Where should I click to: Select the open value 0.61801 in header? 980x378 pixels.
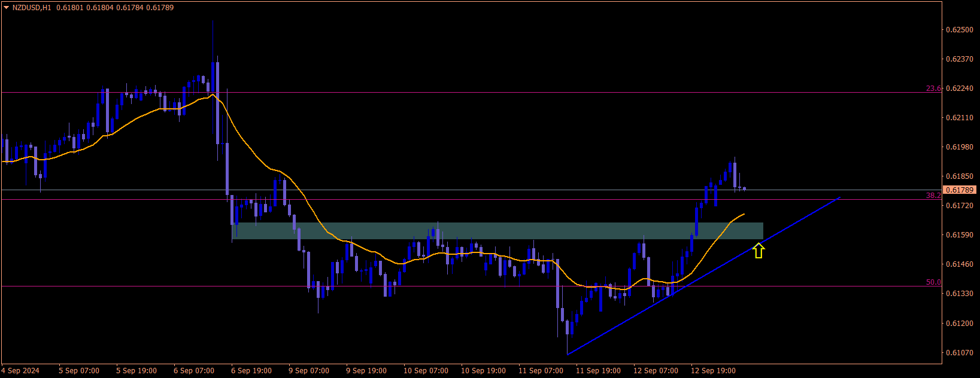click(x=69, y=8)
